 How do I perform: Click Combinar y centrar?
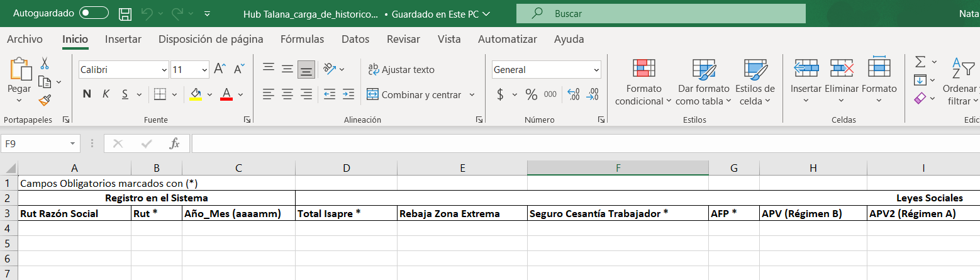(415, 94)
